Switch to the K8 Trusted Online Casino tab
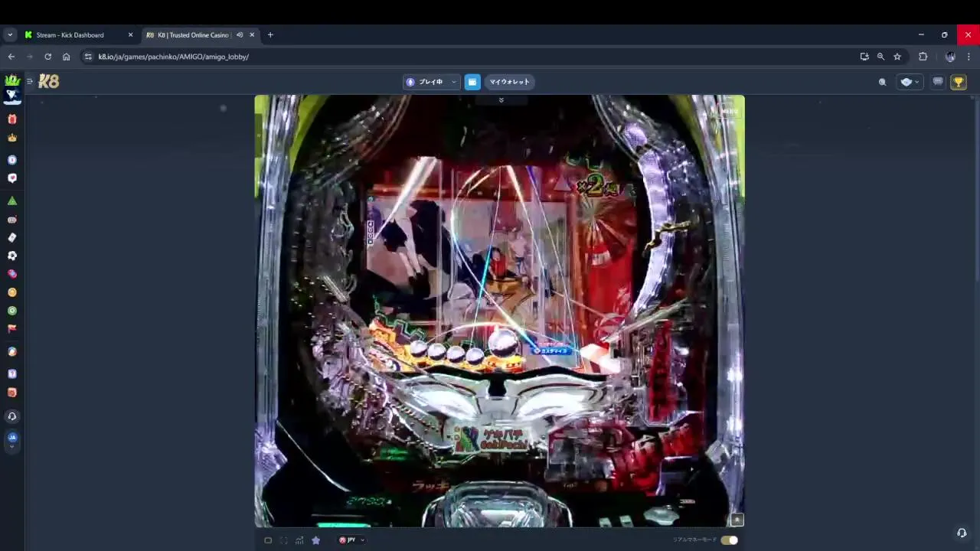The image size is (980, 551). (193, 35)
